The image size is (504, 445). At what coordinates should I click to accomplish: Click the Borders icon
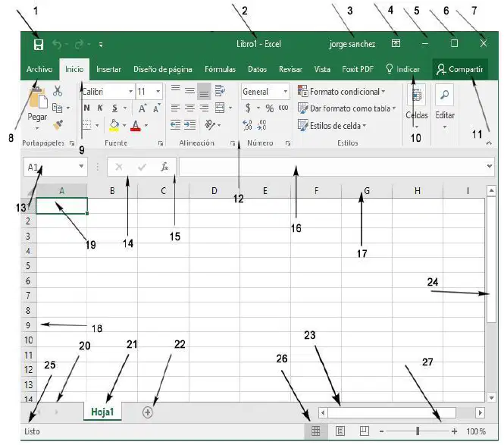tap(87, 125)
